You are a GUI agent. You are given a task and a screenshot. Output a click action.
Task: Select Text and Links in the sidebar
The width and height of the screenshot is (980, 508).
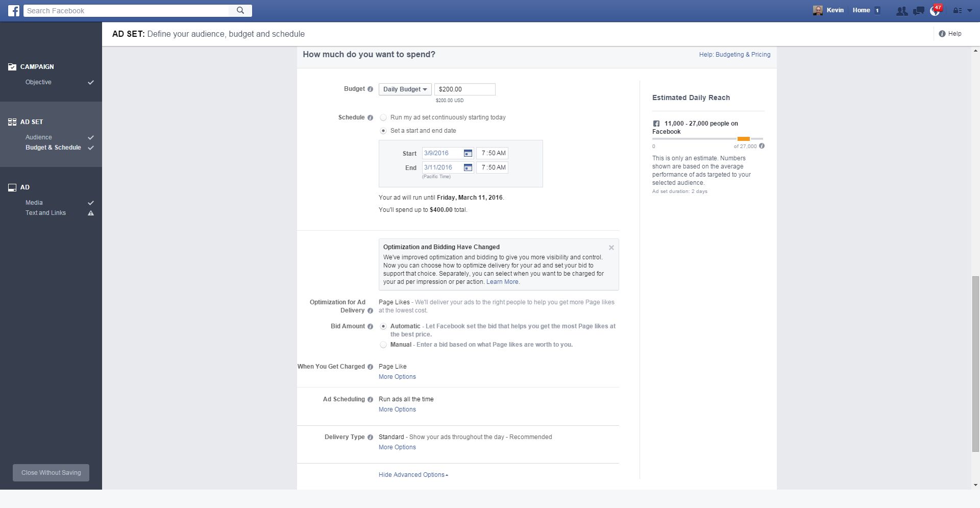(x=45, y=213)
